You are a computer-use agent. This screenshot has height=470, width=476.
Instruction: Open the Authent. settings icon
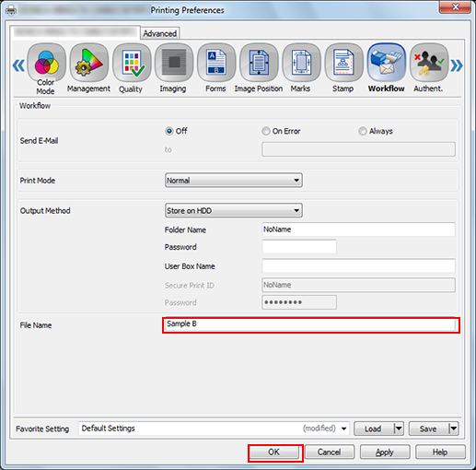[x=429, y=63]
